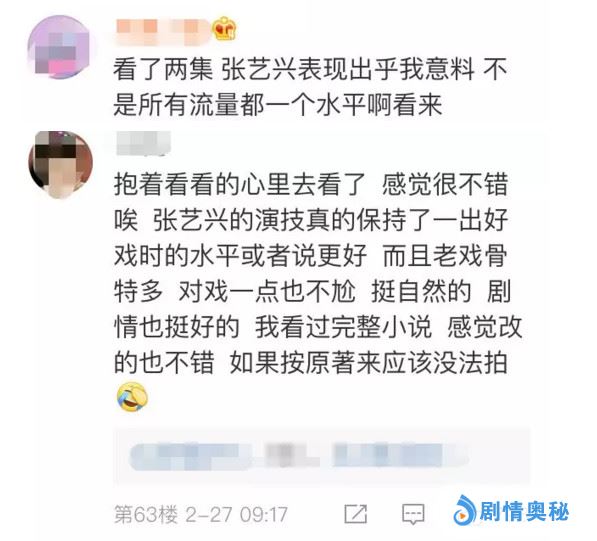The image size is (597, 541).
Task: Click the phrase 而且老戏骨
Action: tap(445, 255)
